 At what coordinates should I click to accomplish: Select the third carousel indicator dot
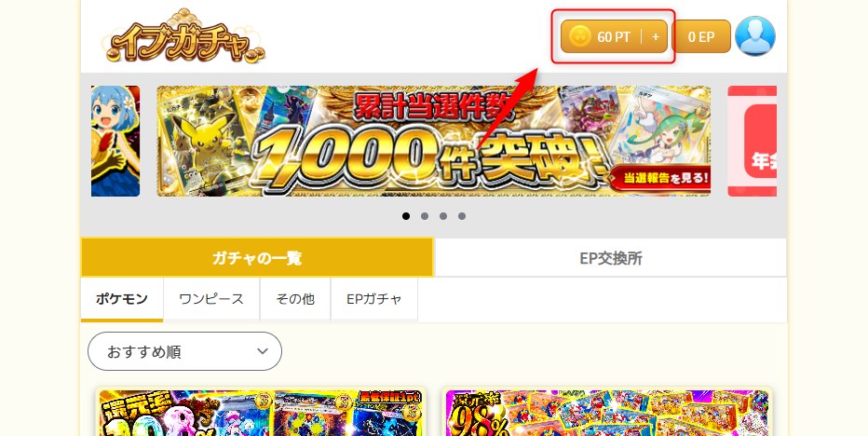pos(443,216)
